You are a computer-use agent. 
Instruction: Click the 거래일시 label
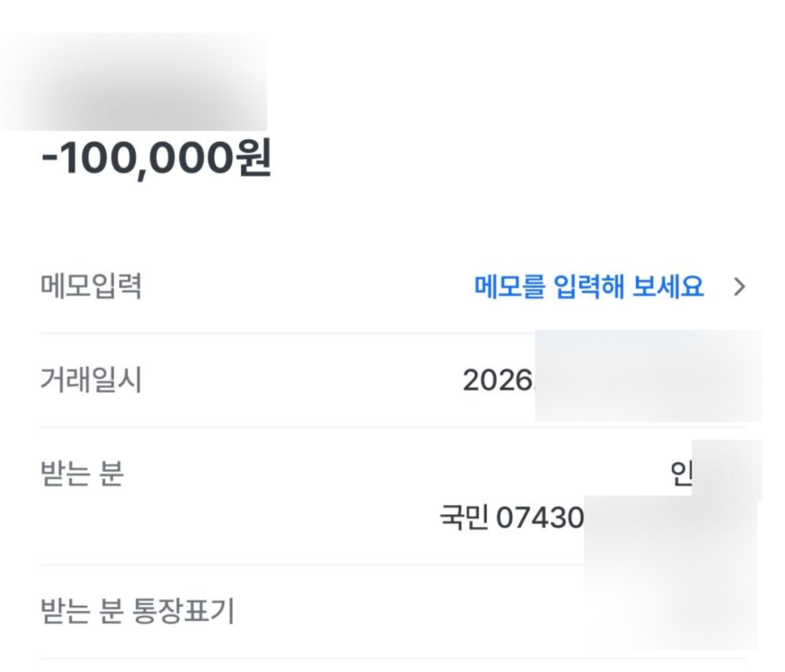point(91,381)
